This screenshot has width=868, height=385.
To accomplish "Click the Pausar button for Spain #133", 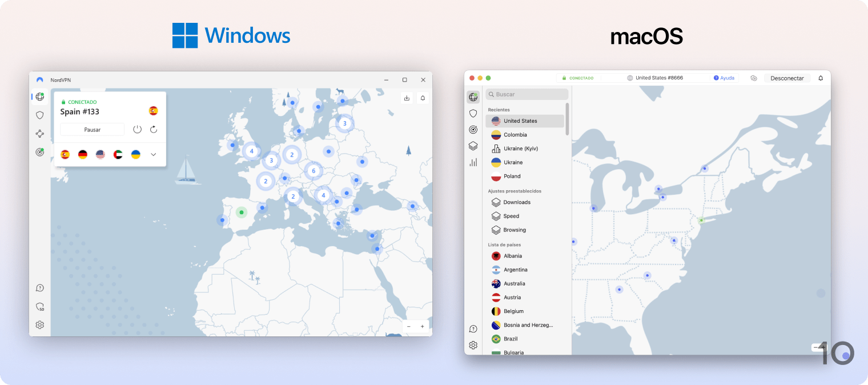I will point(92,129).
